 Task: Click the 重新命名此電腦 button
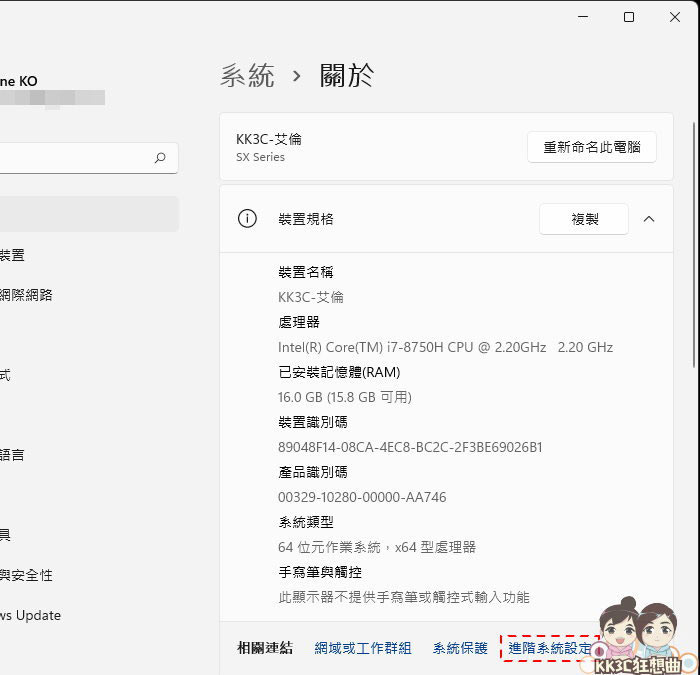[x=591, y=147]
